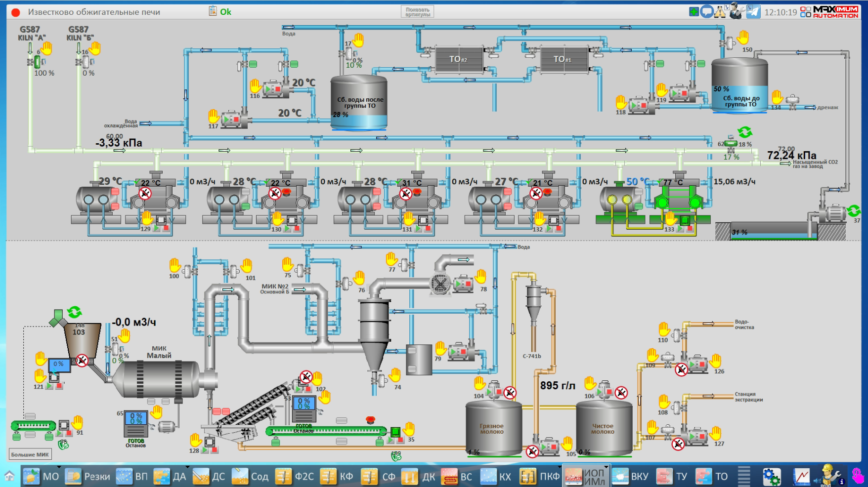868x487 pixels.
Task: Click the 50 % water tank level
Action: pyautogui.click(x=721, y=89)
